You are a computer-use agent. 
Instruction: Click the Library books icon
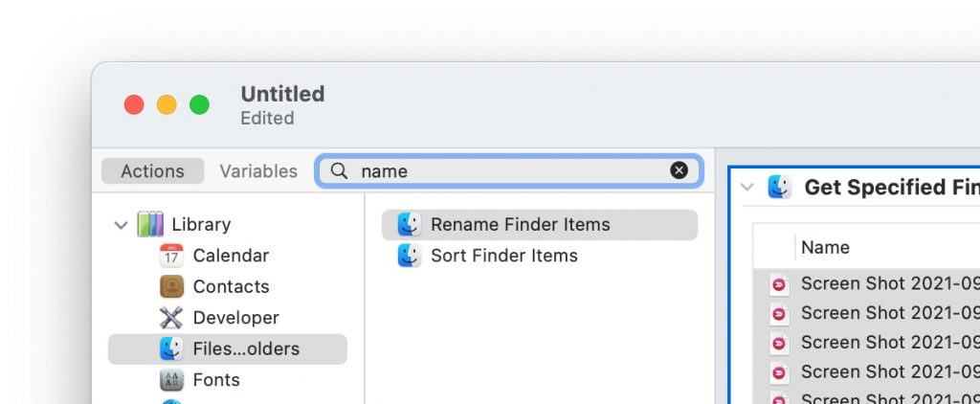point(150,224)
